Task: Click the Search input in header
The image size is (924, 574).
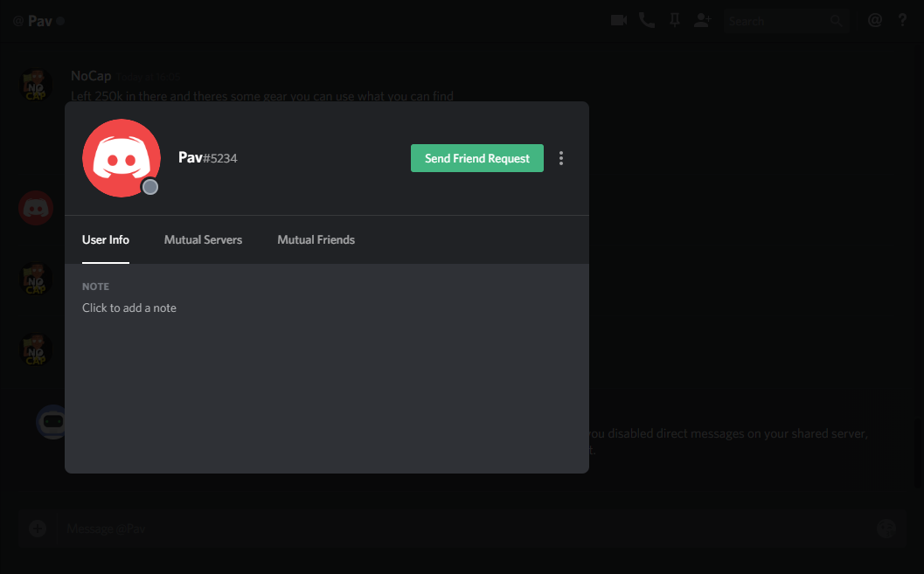Action: coord(787,21)
